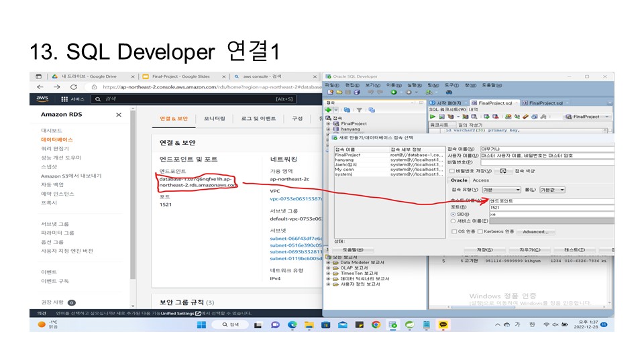Viewport: 644px width, 362px height.
Task: Enable the Kerberos 인증 checkbox
Action: (480, 231)
